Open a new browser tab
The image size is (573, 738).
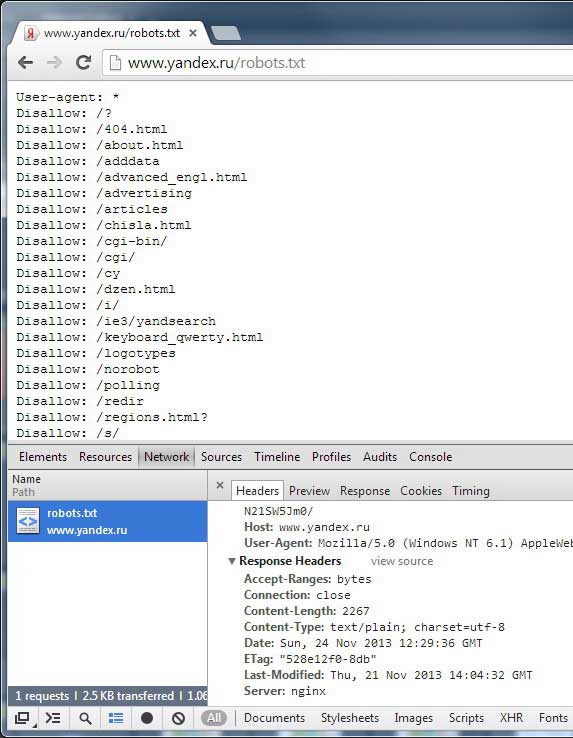[226, 33]
